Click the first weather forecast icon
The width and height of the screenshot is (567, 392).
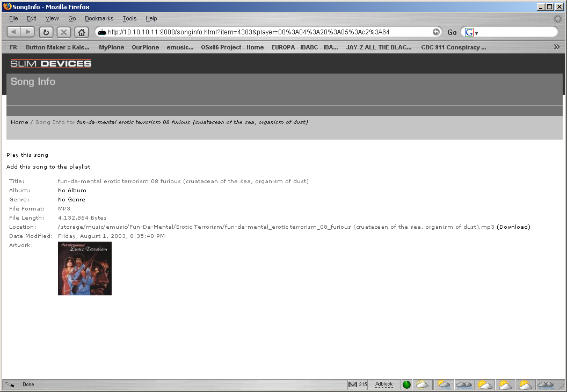423,384
